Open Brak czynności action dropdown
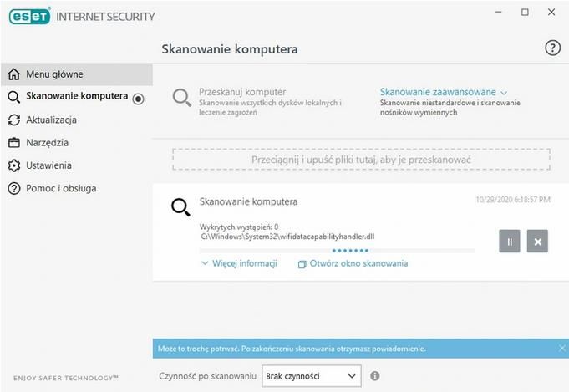Image resolution: width=569 pixels, height=392 pixels. [x=312, y=376]
